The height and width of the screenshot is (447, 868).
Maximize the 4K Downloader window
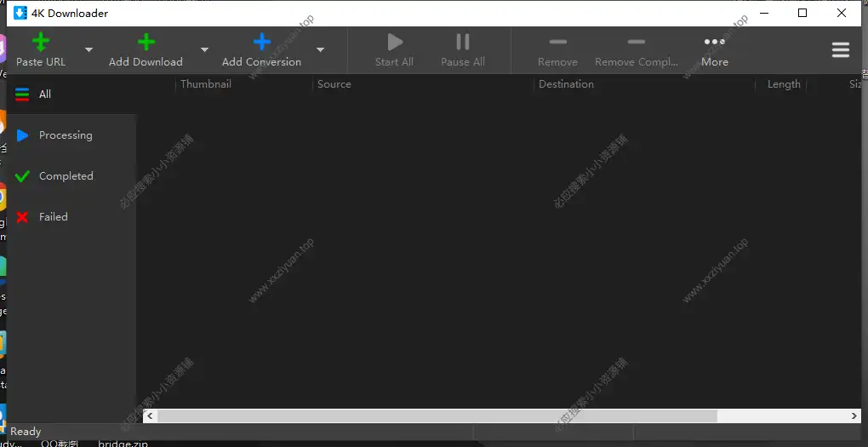tap(802, 13)
